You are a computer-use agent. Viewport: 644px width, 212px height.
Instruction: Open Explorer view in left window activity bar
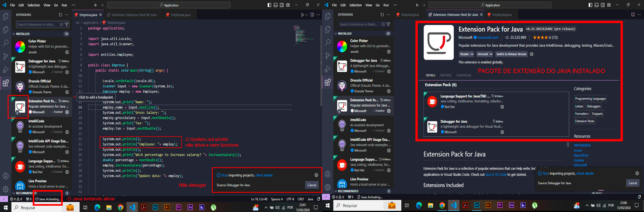(6, 16)
